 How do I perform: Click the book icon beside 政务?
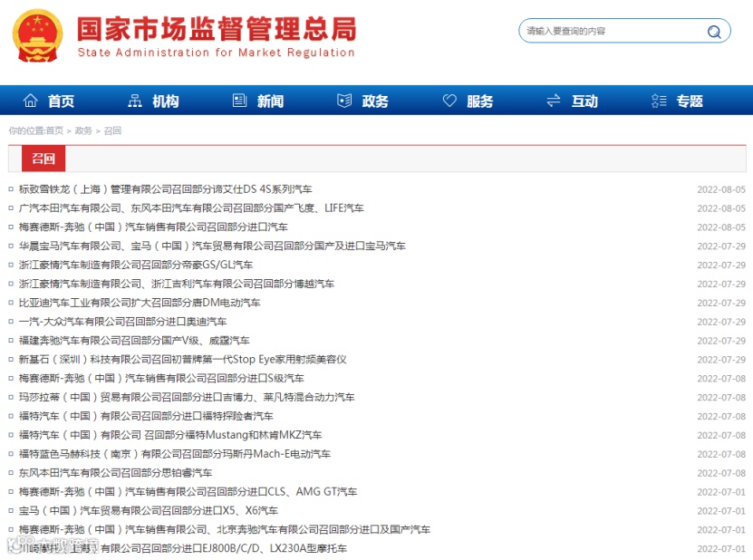coord(344,101)
